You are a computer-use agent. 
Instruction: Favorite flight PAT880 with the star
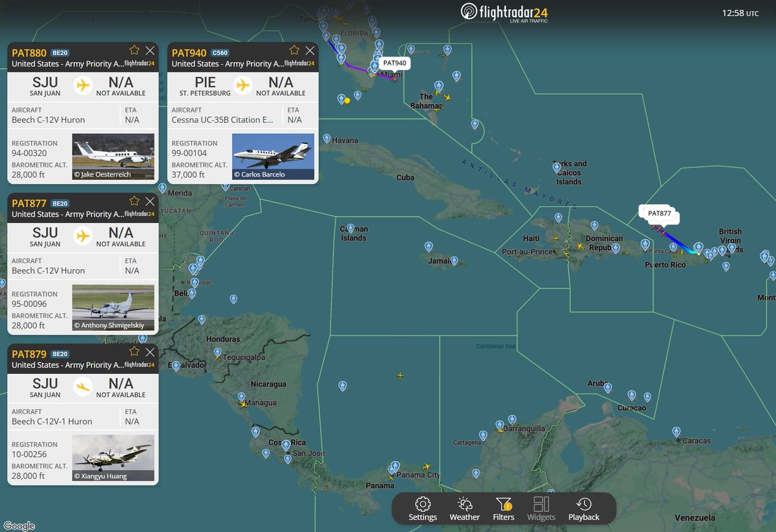[134, 50]
